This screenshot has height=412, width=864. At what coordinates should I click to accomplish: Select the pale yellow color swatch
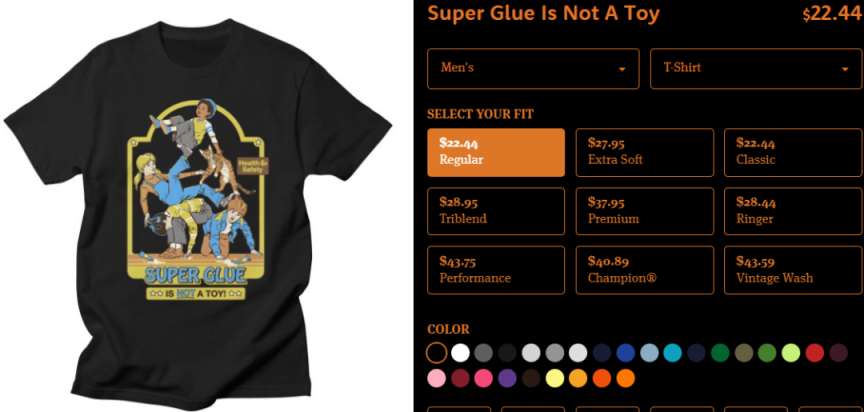click(554, 378)
